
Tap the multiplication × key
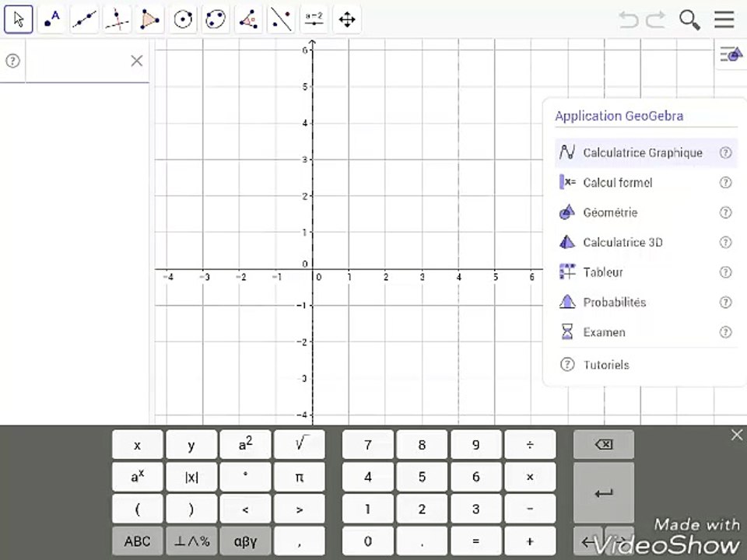tap(530, 477)
